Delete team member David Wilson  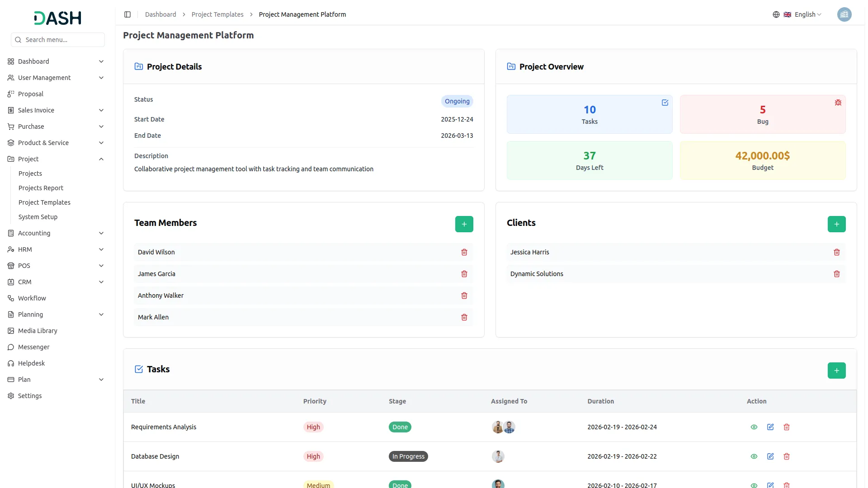point(464,252)
